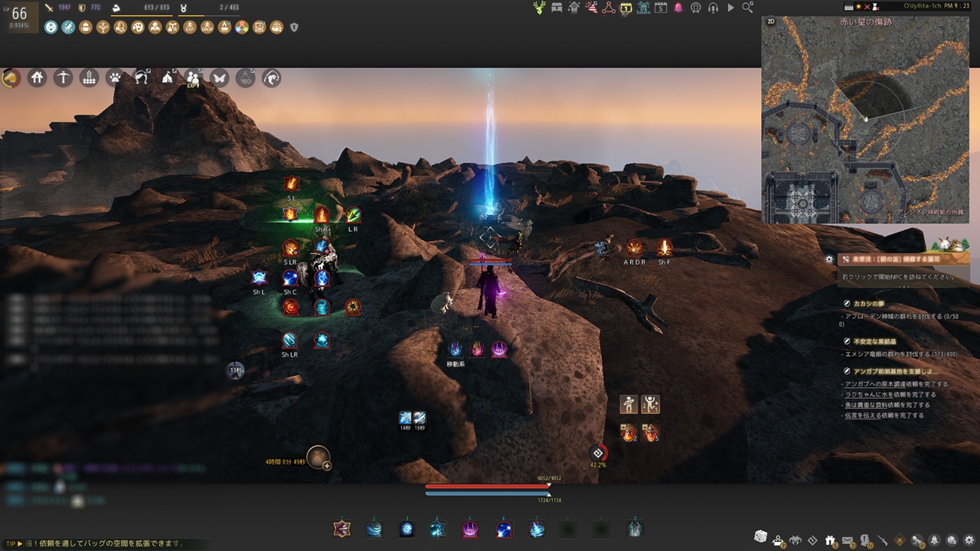
Task: Open the red triangle network icon
Action: [x=609, y=8]
